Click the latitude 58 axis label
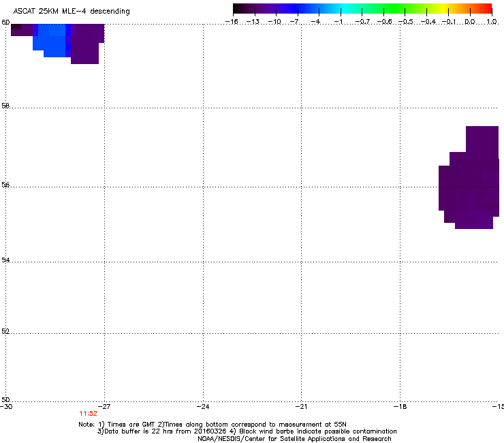 [x=5, y=106]
